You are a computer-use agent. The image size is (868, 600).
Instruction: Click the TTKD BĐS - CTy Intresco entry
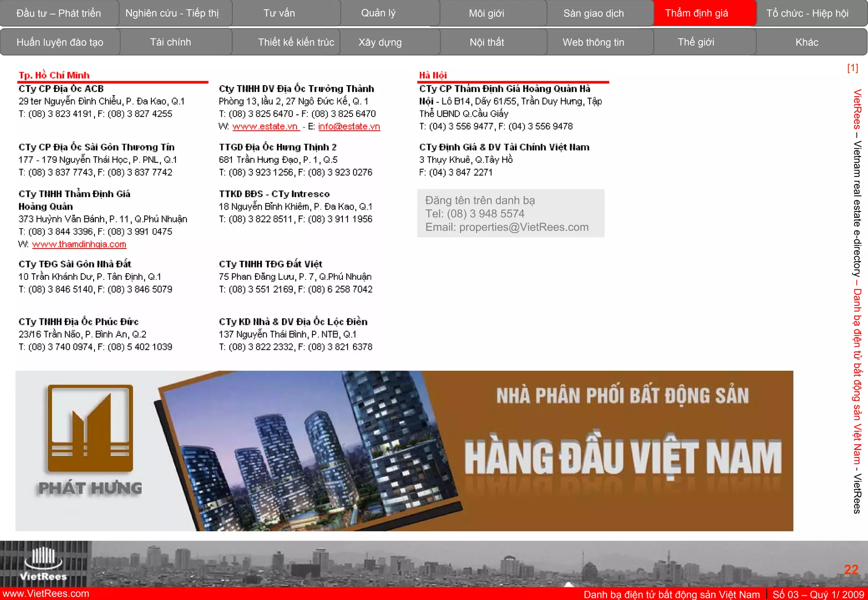(274, 194)
